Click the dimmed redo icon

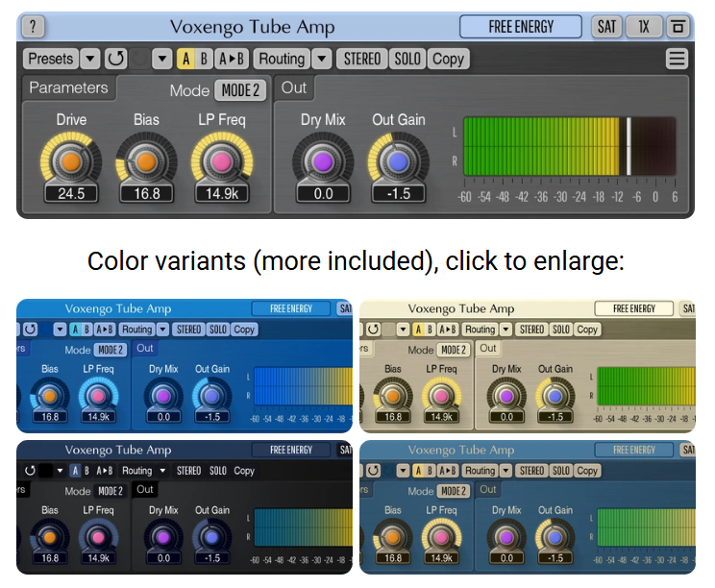pos(139,59)
